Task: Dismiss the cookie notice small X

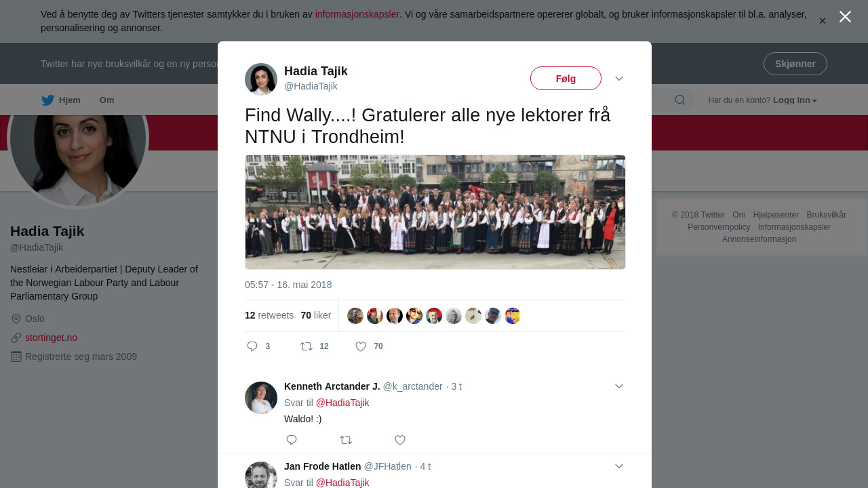Action: [823, 21]
